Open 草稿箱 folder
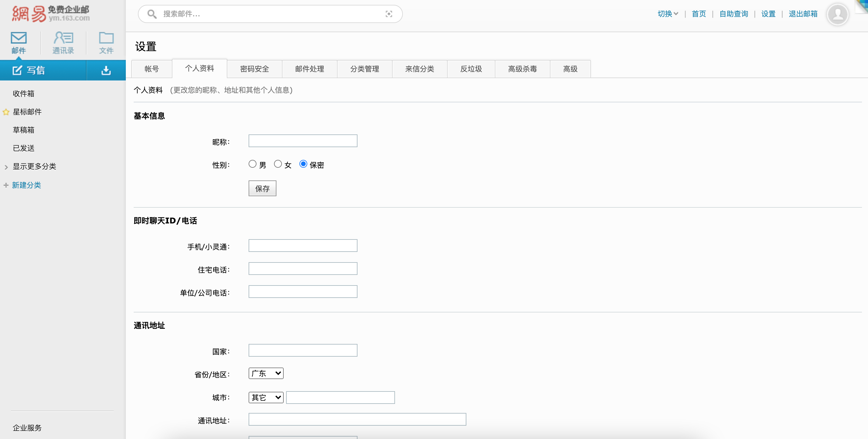Screen dimensions: 868x439 click(24, 130)
